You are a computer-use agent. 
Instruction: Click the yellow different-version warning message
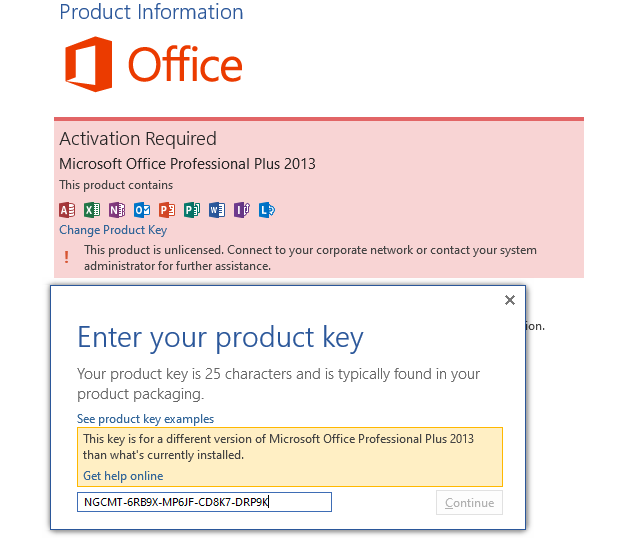click(x=290, y=457)
